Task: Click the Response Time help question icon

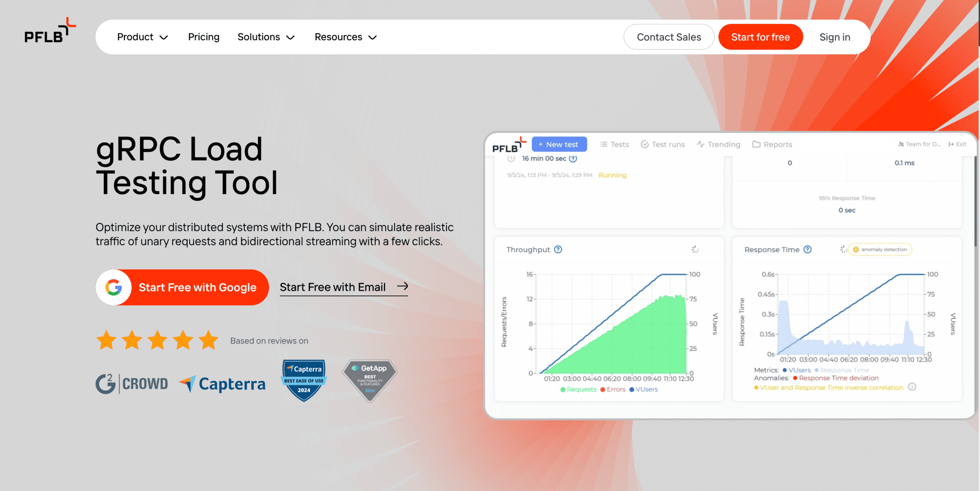Action: point(808,249)
